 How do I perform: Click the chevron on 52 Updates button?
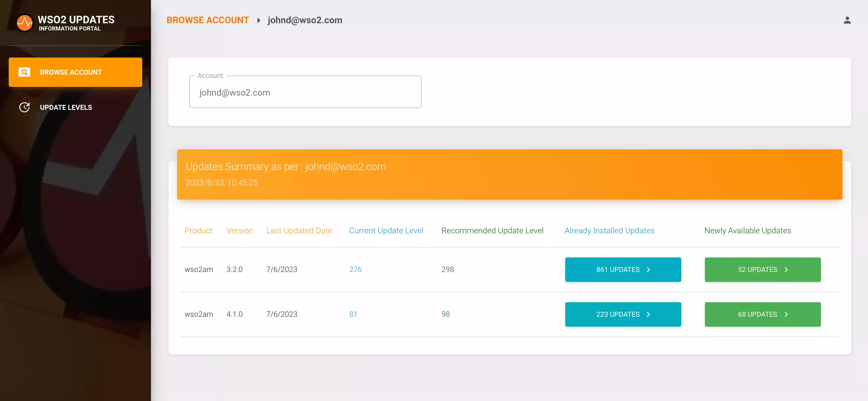tap(786, 269)
